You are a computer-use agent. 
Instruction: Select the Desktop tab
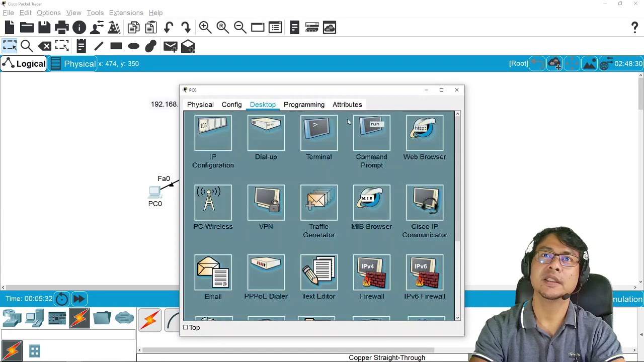(x=263, y=105)
